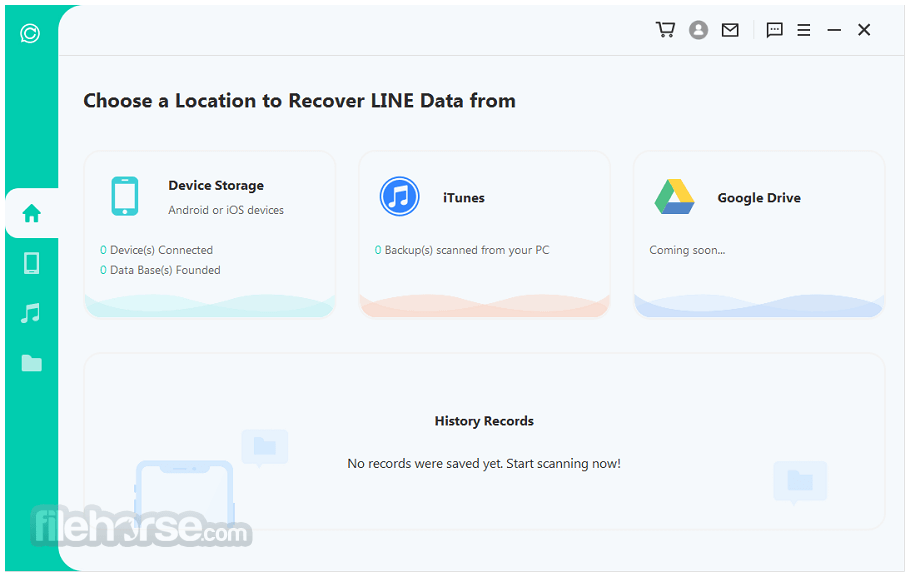Switch to the iTunes music sidebar tab
The width and height of the screenshot is (910, 577).
(x=31, y=313)
